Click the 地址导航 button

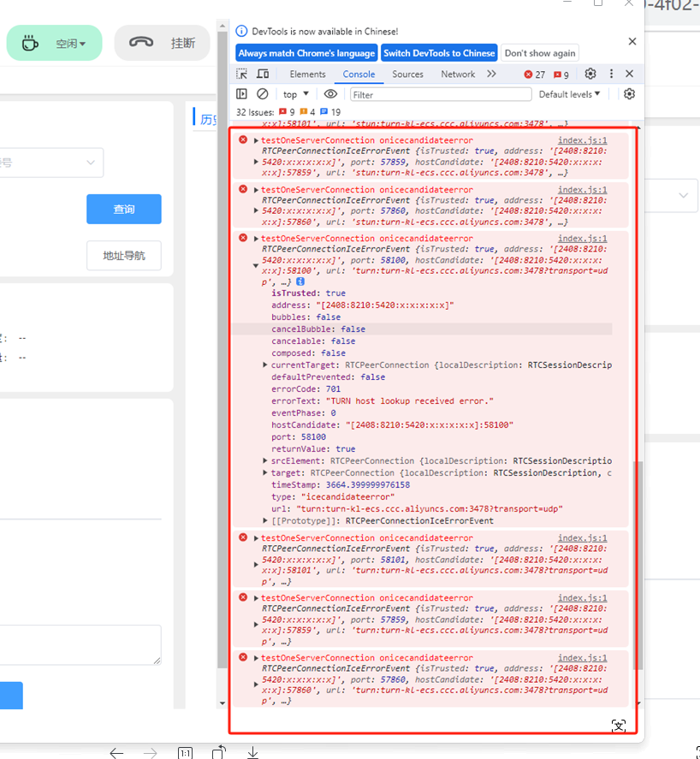coord(124,256)
